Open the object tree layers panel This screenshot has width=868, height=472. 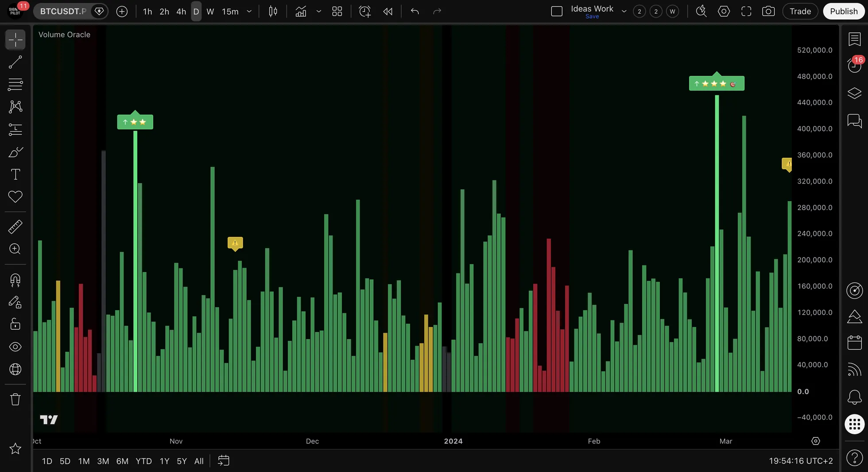pos(854,93)
